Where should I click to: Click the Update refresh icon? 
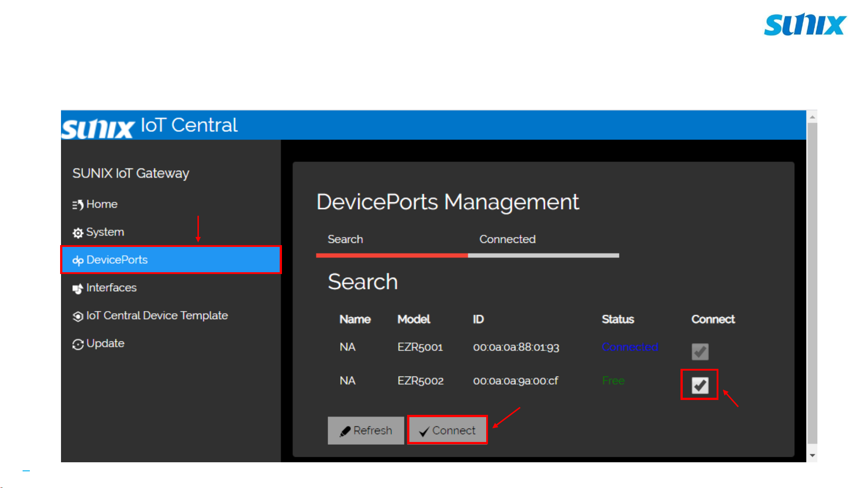(x=78, y=344)
